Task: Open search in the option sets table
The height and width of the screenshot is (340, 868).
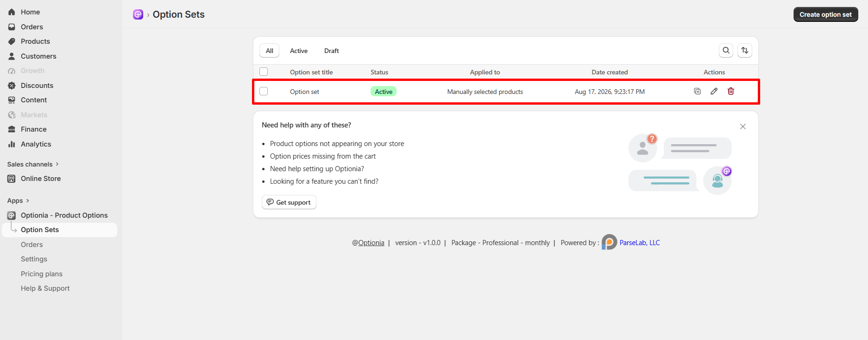Action: (726, 50)
